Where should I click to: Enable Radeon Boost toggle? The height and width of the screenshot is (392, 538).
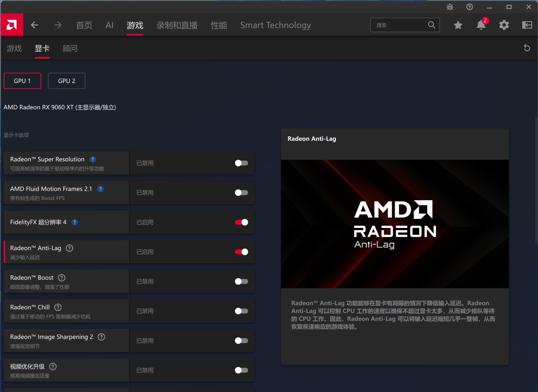coord(241,282)
